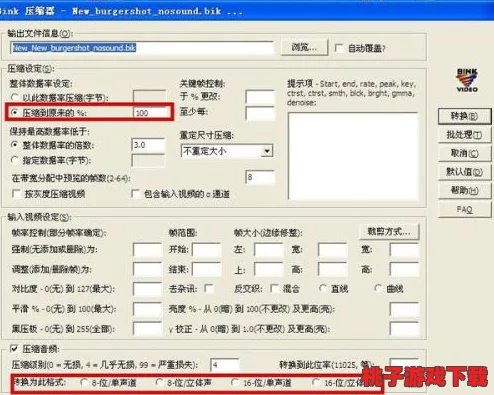Click the 至少每 keyframe field
The image size is (494, 395).
point(260,113)
